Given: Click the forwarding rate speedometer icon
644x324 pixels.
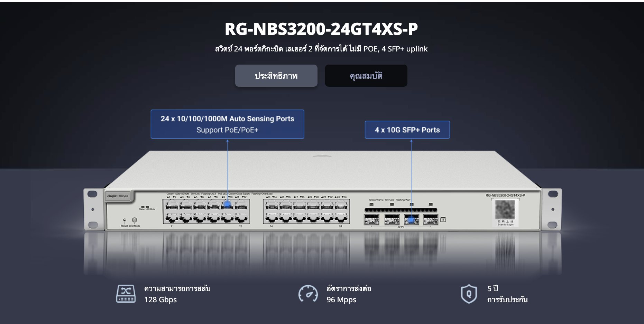Looking at the screenshot, I should pos(308,294).
